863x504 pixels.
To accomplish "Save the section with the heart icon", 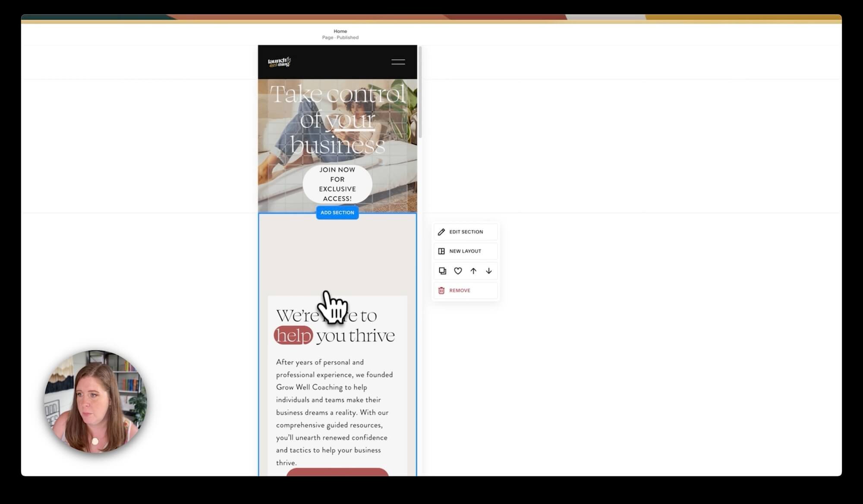I will [x=458, y=271].
